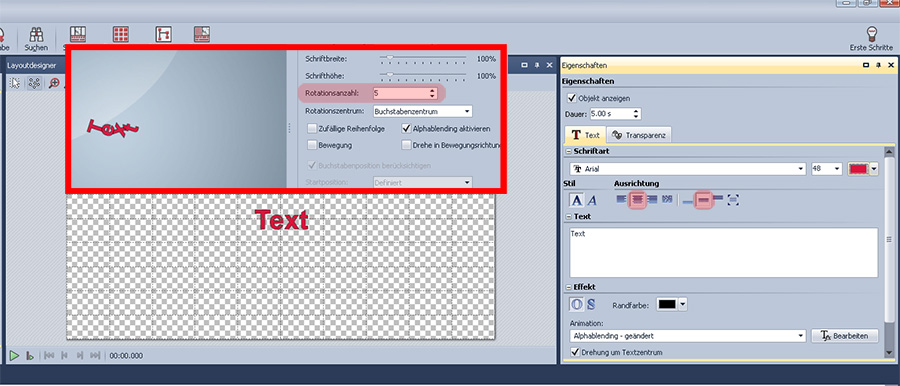Image resolution: width=900 pixels, height=386 pixels.
Task: Enable italic text style
Action: [x=593, y=200]
